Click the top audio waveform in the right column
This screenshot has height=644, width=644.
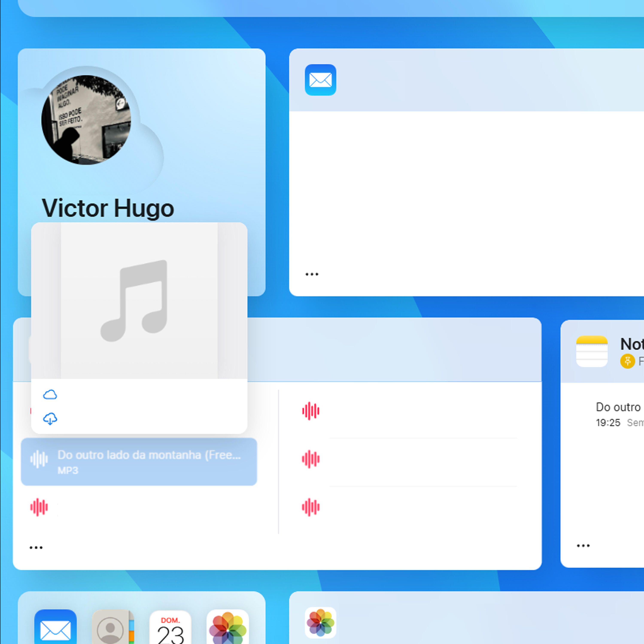point(311,411)
